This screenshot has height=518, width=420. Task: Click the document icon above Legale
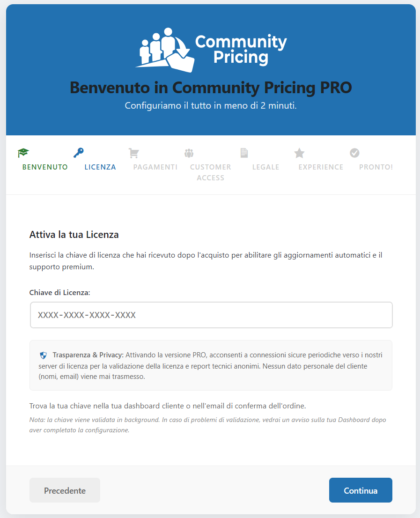click(x=244, y=153)
